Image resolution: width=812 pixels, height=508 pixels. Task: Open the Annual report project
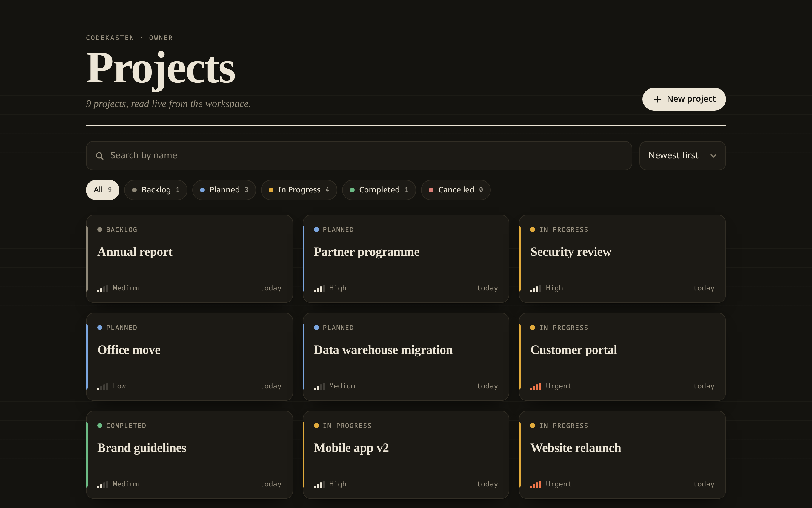coord(189,259)
